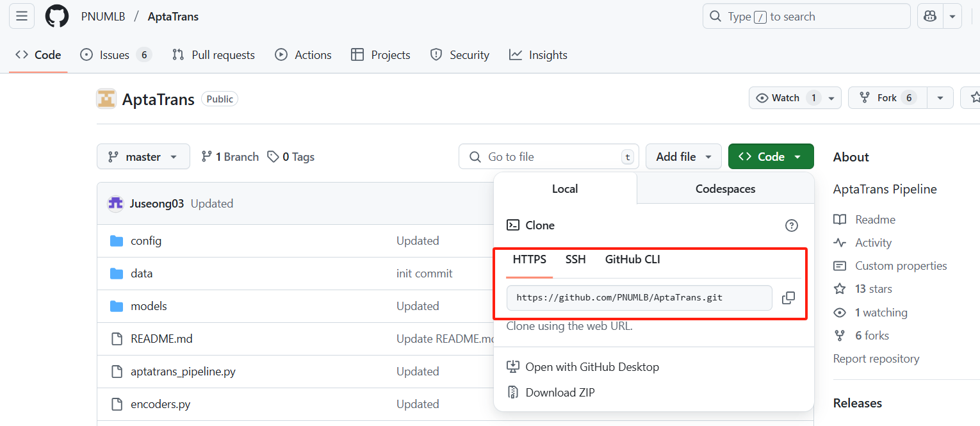Screen dimensions: 980x426
Task: Open the Issues tab
Action: click(115, 55)
